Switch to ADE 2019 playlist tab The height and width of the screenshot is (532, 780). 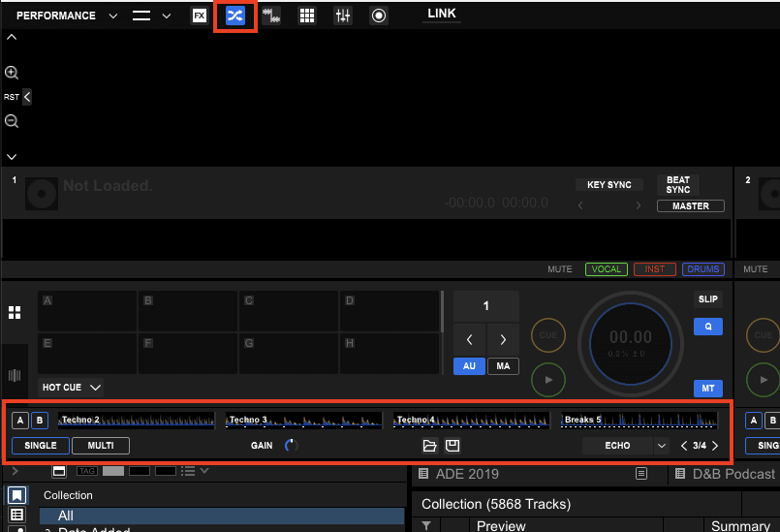tap(467, 474)
